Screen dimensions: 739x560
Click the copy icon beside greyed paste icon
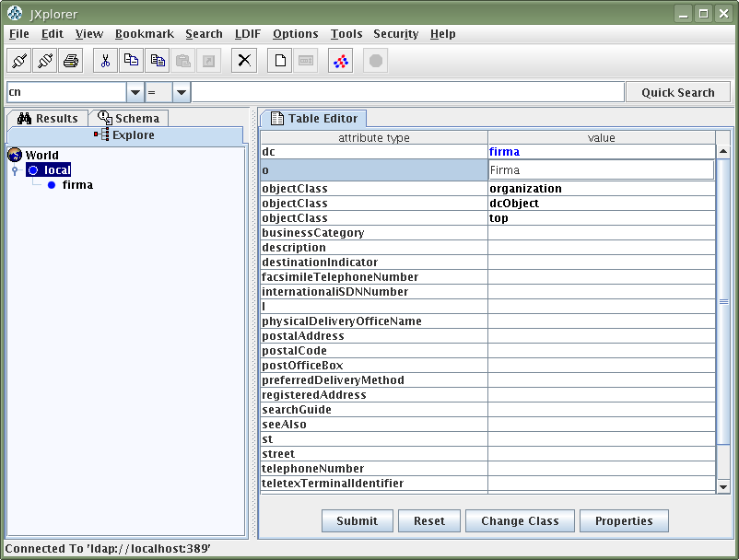coord(158,61)
